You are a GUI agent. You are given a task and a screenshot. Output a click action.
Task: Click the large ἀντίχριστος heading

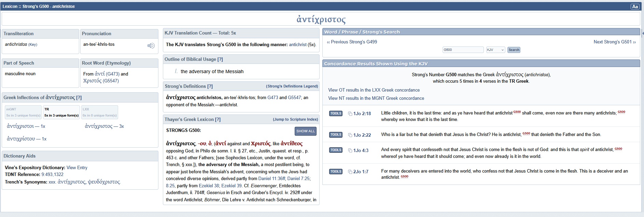point(321,19)
